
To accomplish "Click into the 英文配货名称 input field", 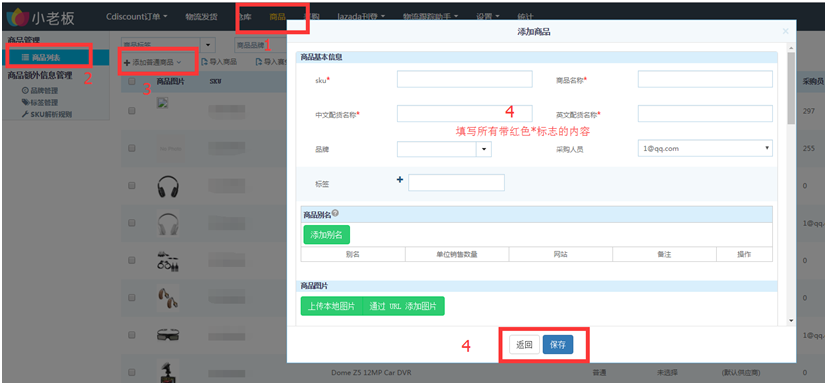I will point(705,113).
